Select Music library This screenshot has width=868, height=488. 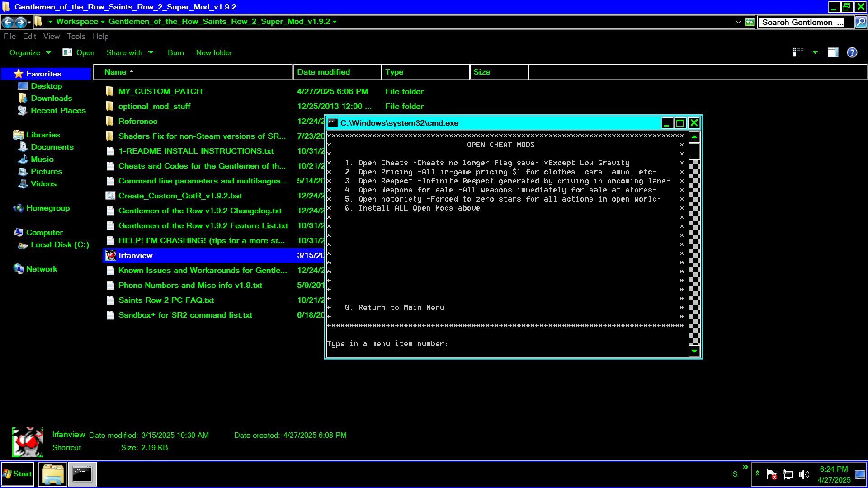pos(42,159)
